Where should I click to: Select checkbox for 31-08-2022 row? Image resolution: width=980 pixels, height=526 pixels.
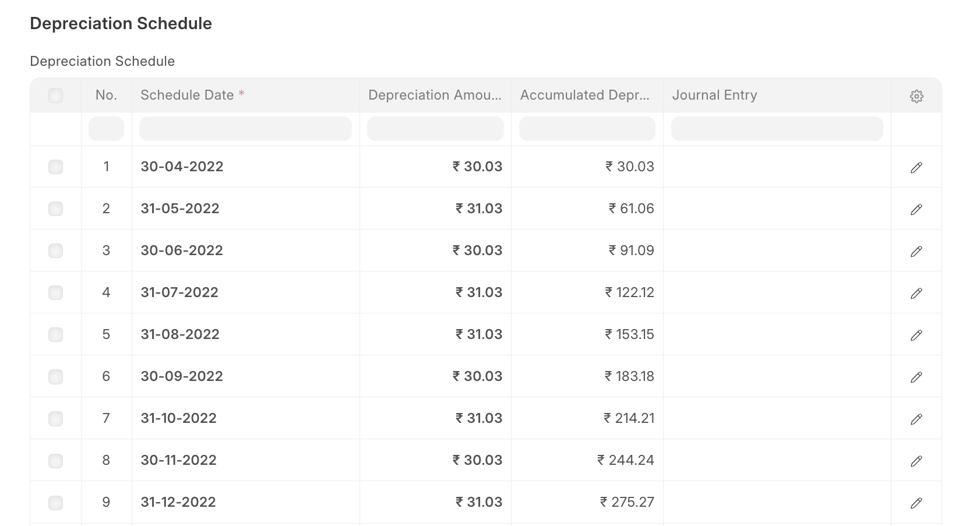(55, 335)
